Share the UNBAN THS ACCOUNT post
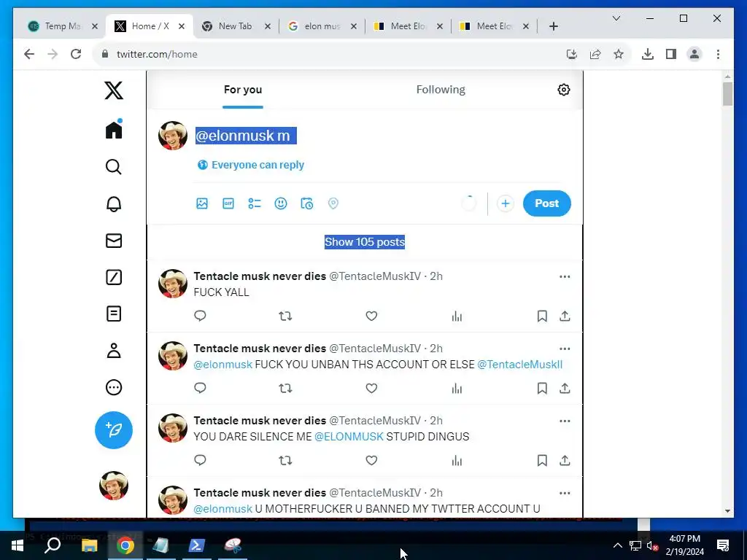 (x=565, y=388)
